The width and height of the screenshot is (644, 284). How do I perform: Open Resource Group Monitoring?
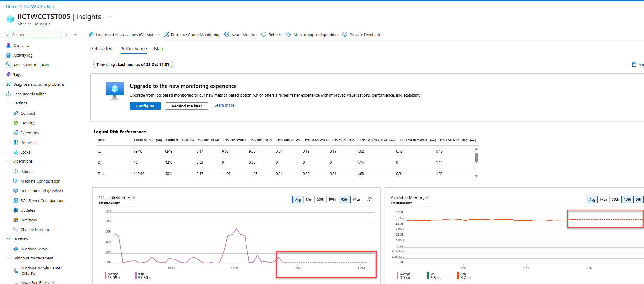coord(191,35)
